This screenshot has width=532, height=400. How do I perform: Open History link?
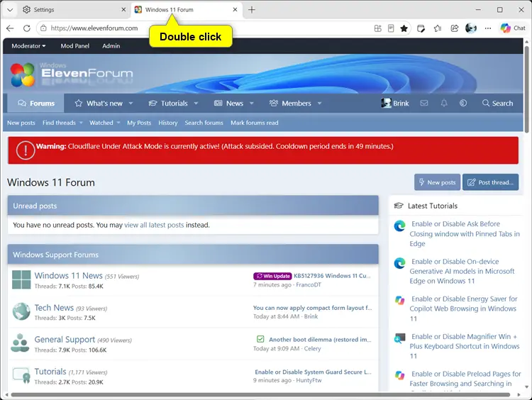tap(168, 123)
